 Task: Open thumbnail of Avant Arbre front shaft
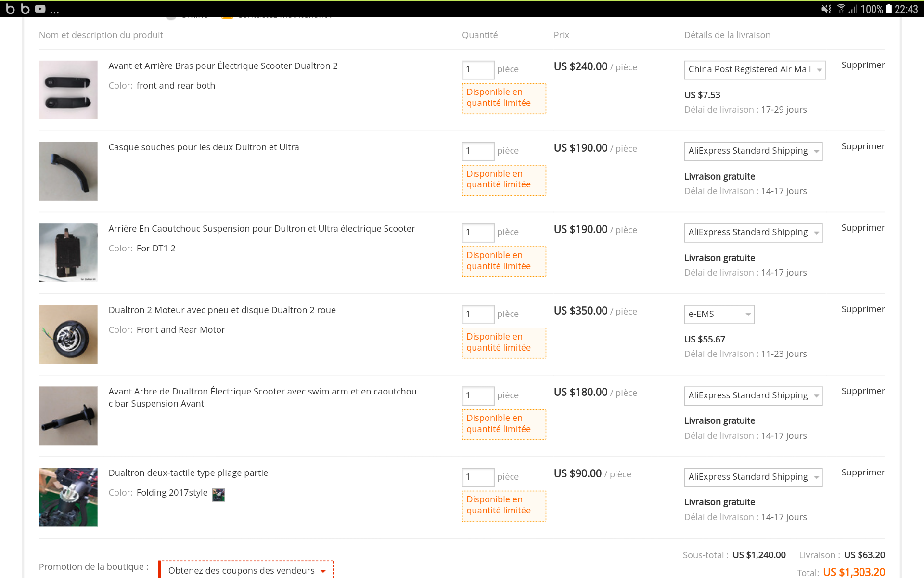point(68,416)
